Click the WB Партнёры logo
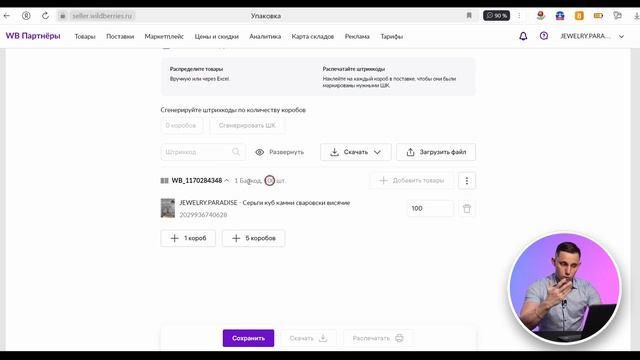Screen dimensions: 640x360 tap(33, 36)
